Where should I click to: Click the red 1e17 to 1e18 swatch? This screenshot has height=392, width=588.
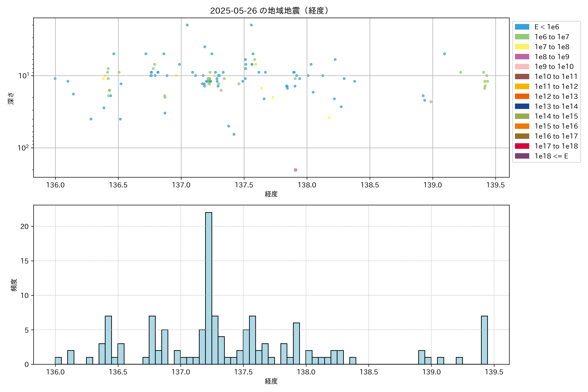(522, 146)
